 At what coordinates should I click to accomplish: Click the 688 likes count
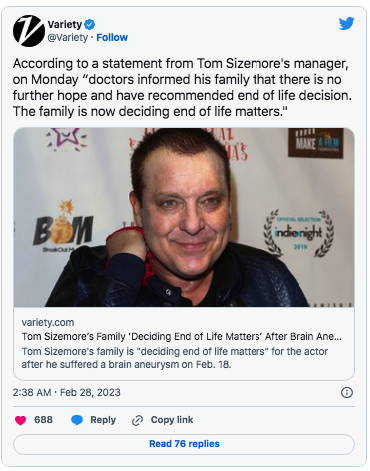point(43,420)
